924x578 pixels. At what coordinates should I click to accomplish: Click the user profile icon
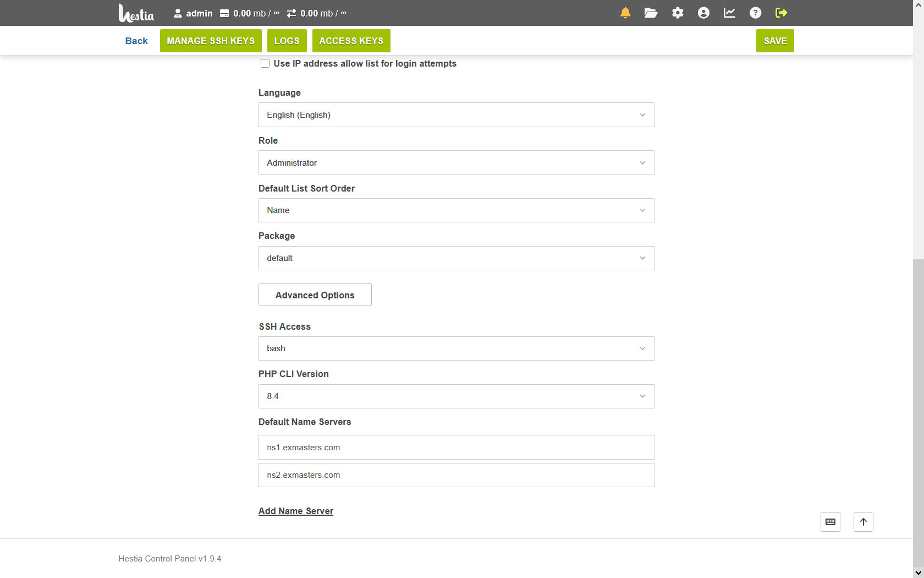[703, 13]
